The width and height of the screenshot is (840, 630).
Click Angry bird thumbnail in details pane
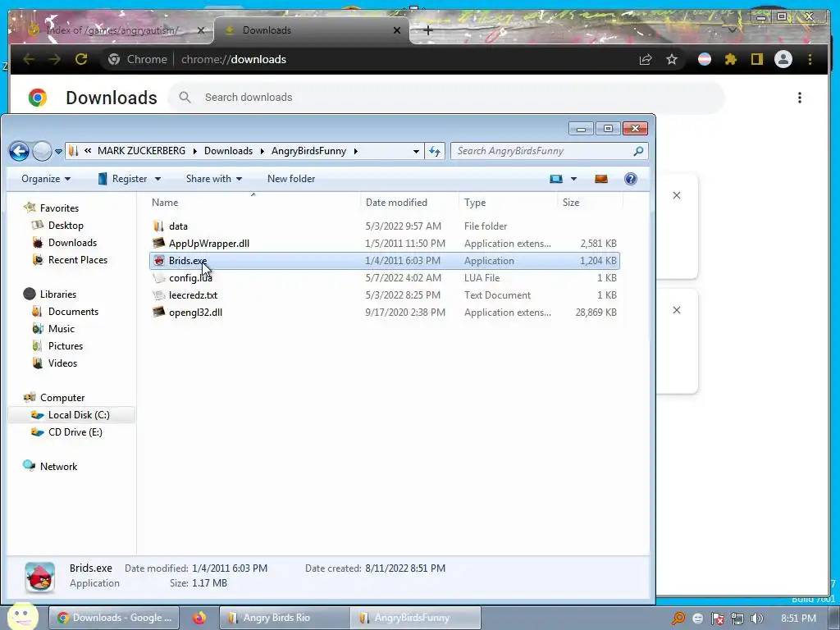40,577
